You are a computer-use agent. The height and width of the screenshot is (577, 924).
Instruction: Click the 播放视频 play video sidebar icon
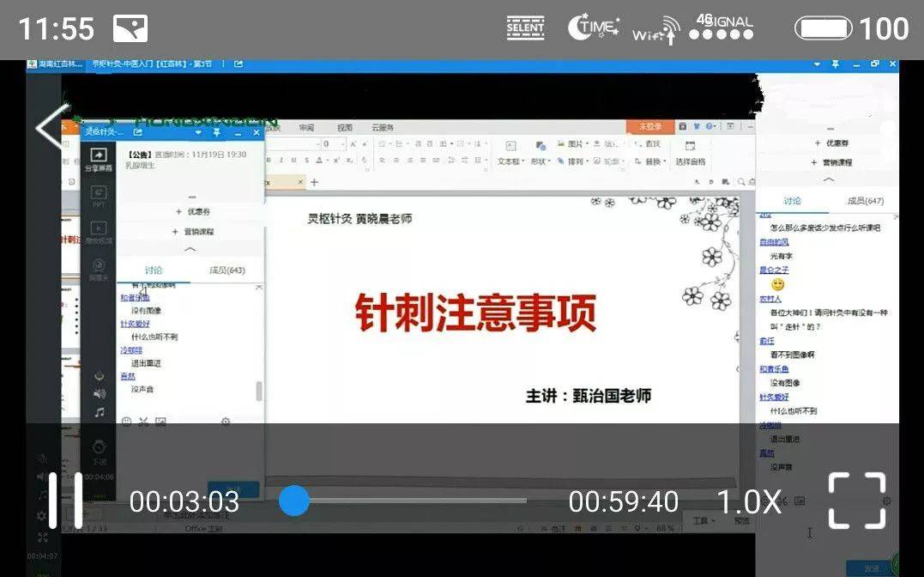98,232
